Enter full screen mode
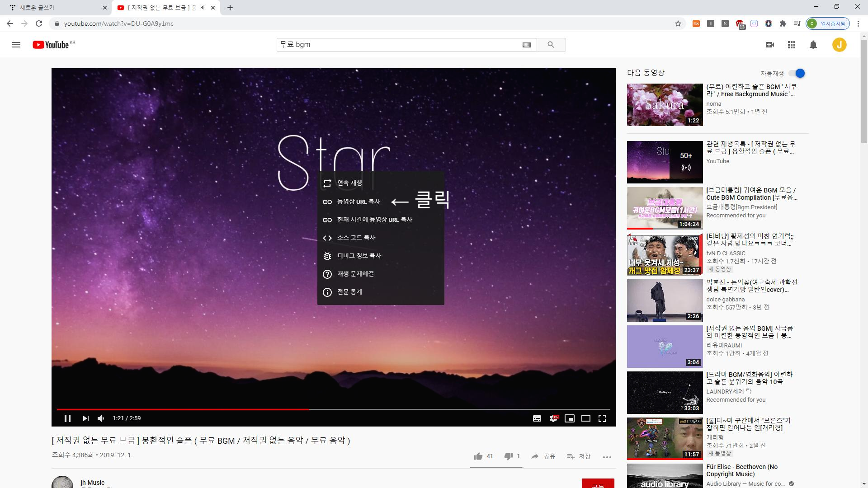The width and height of the screenshot is (868, 488). click(602, 418)
